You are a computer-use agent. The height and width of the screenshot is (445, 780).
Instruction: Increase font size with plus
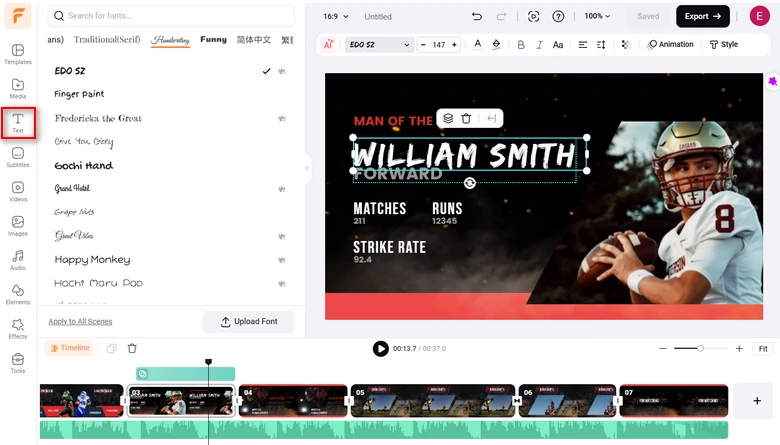click(454, 45)
